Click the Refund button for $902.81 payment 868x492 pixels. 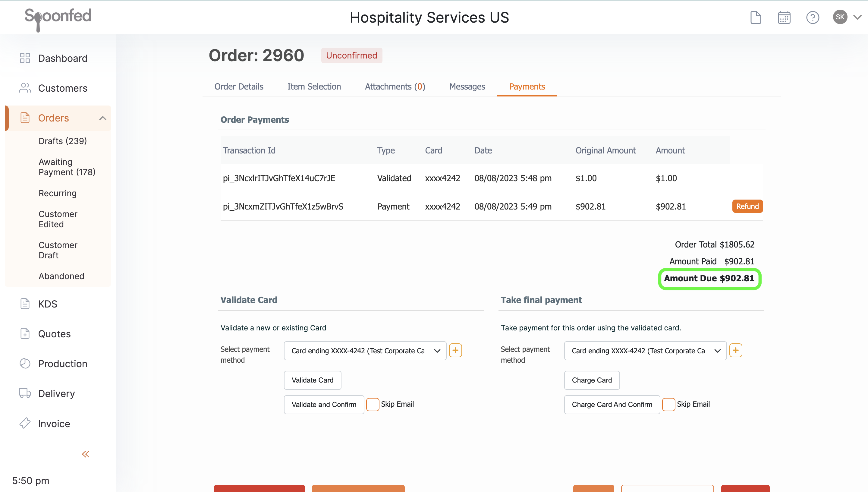[747, 207]
